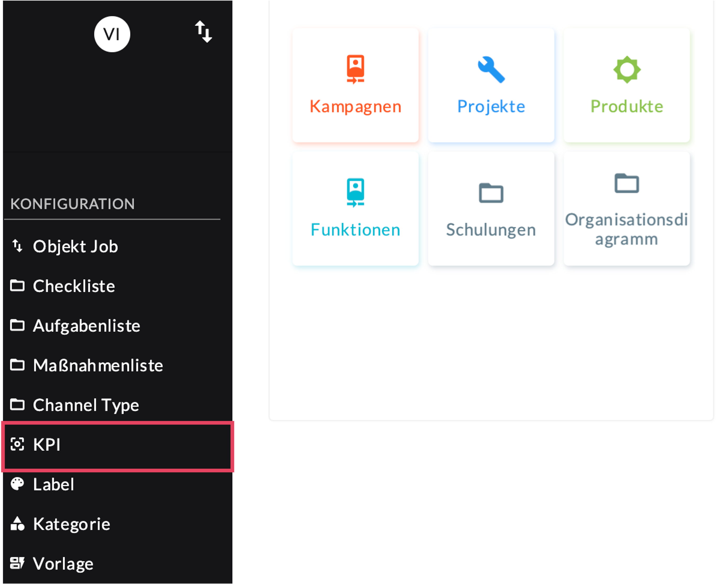
Task: Select Aufgabenliste in the sidebar
Action: click(87, 326)
